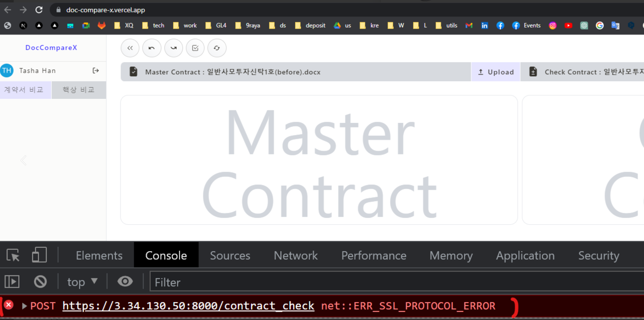Screen dimensions: 644x320
Task: Open the DevTools Security tab
Action: click(599, 255)
